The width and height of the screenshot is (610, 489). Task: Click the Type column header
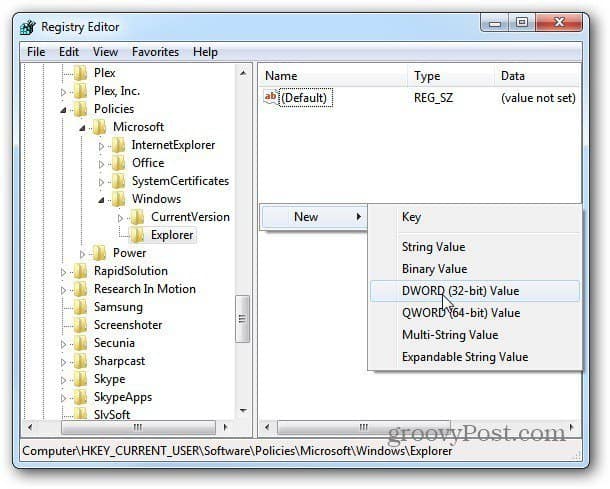click(x=451, y=76)
